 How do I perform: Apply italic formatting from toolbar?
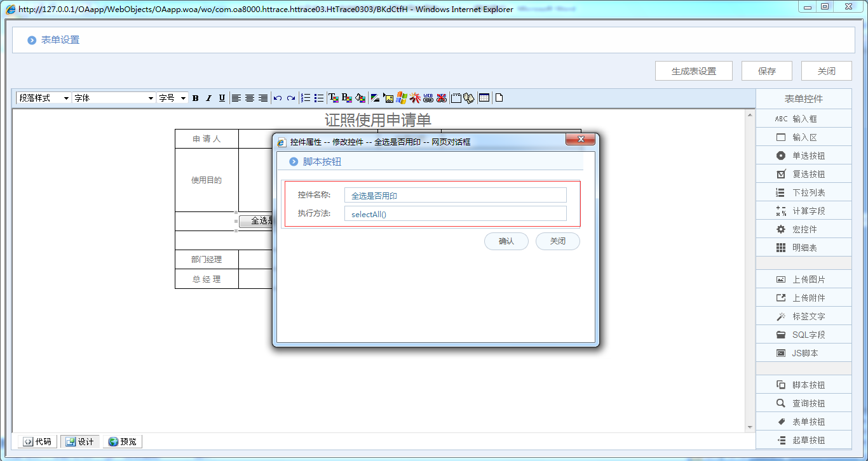[208, 98]
